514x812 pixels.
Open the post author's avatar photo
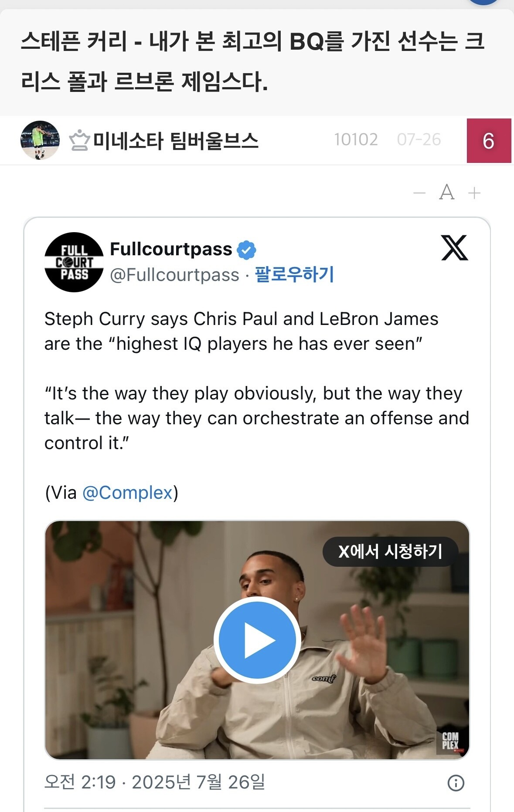click(x=40, y=140)
